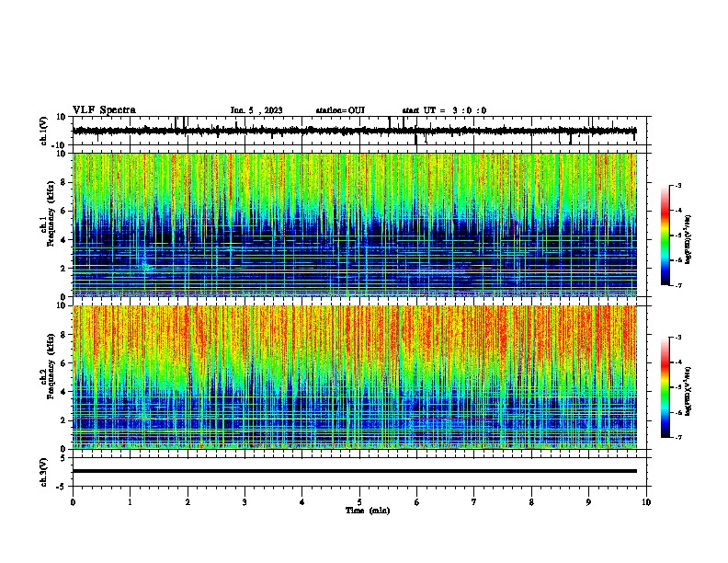This screenshot has height=563, width=728.
Task: Click the ch.2 spectrogram panel
Action: coord(355,377)
